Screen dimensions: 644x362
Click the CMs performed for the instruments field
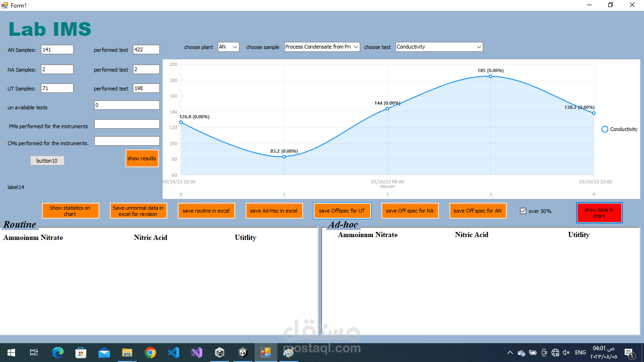[127, 141]
